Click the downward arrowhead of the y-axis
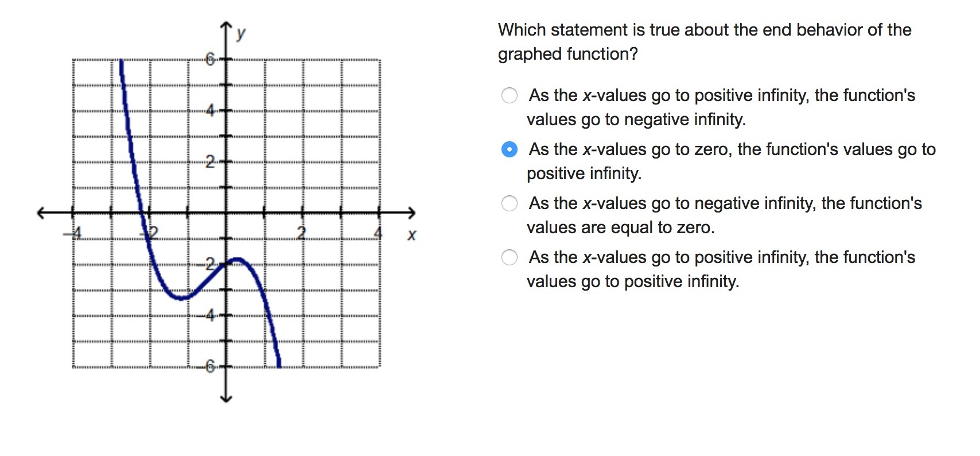 [226, 397]
